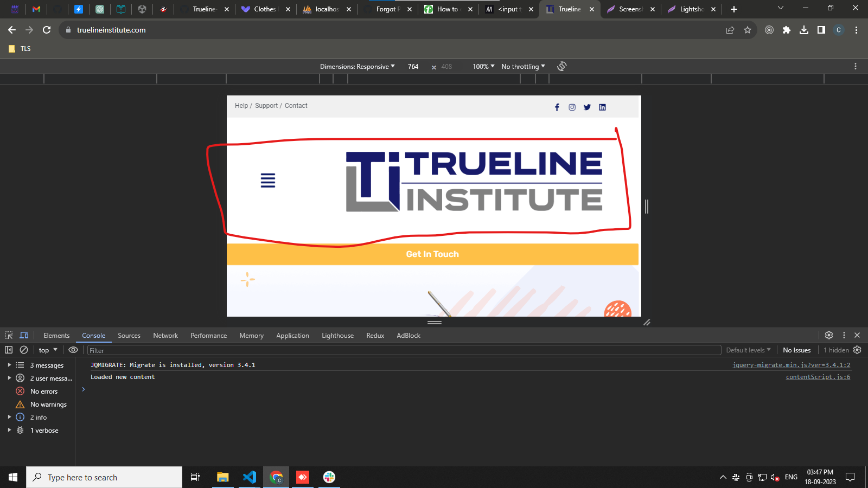The image size is (868, 488).
Task: Open the Contact link on webpage
Action: (296, 106)
